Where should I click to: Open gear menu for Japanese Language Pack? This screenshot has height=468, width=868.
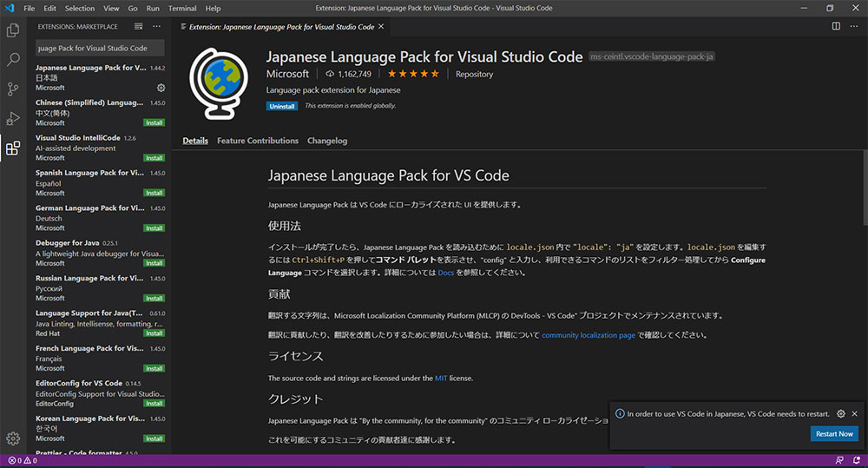tap(161, 88)
